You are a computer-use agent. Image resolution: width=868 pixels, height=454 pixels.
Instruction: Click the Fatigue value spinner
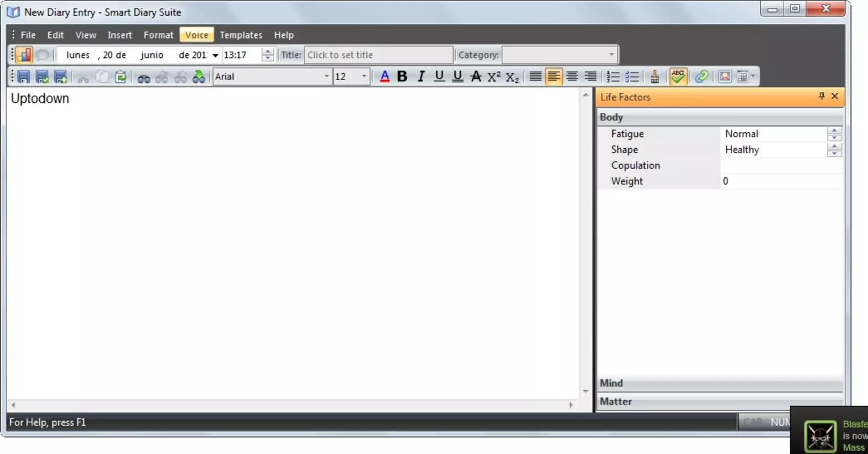[x=834, y=134]
